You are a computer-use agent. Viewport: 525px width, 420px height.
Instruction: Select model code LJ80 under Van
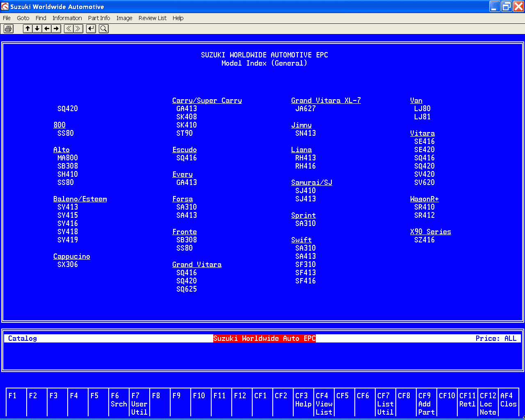[x=422, y=109]
